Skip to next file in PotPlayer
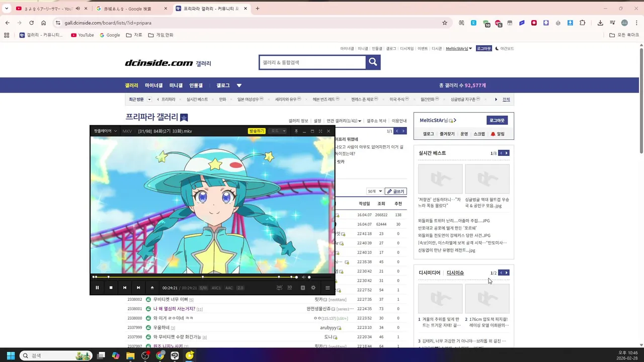This screenshot has height=362, width=644. pyautogui.click(x=138, y=288)
